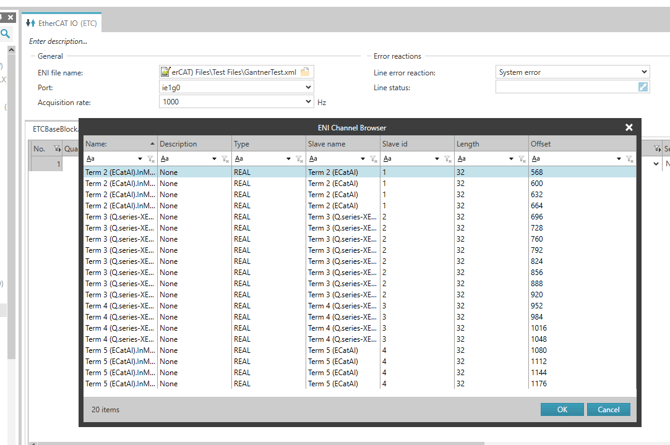Open Type column filter operator dropdown

coord(288,159)
